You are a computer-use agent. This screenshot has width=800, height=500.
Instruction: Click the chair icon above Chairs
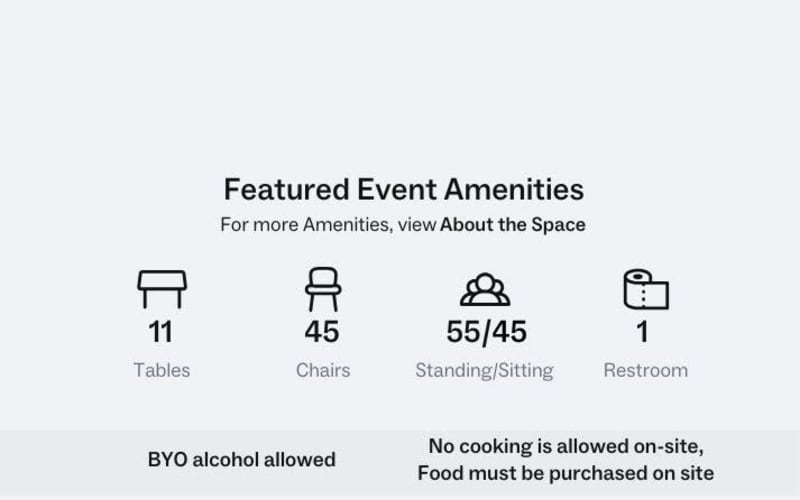pyautogui.click(x=323, y=289)
